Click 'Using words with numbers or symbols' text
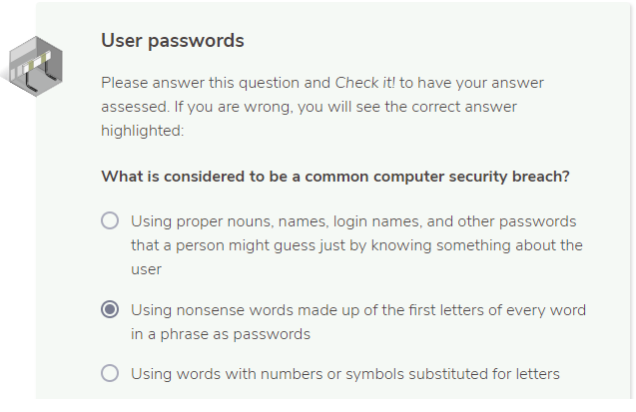The image size is (636, 412). pyautogui.click(x=345, y=374)
